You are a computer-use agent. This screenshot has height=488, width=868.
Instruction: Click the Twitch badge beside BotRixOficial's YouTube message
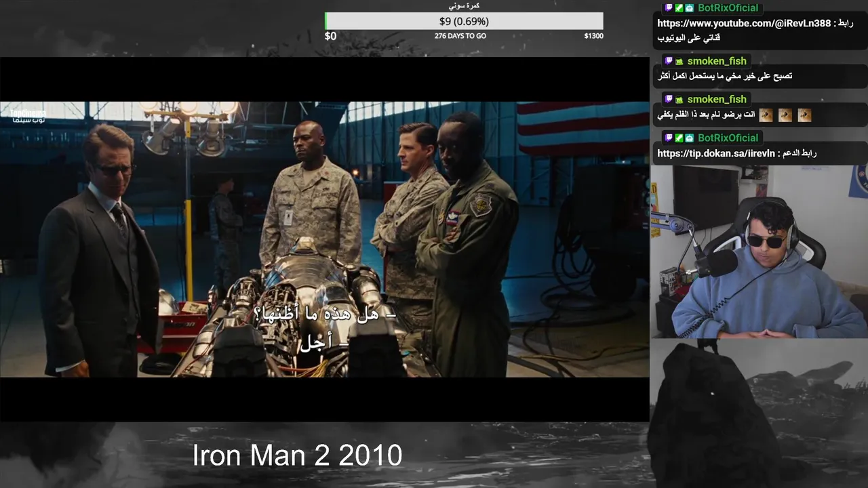(x=668, y=7)
